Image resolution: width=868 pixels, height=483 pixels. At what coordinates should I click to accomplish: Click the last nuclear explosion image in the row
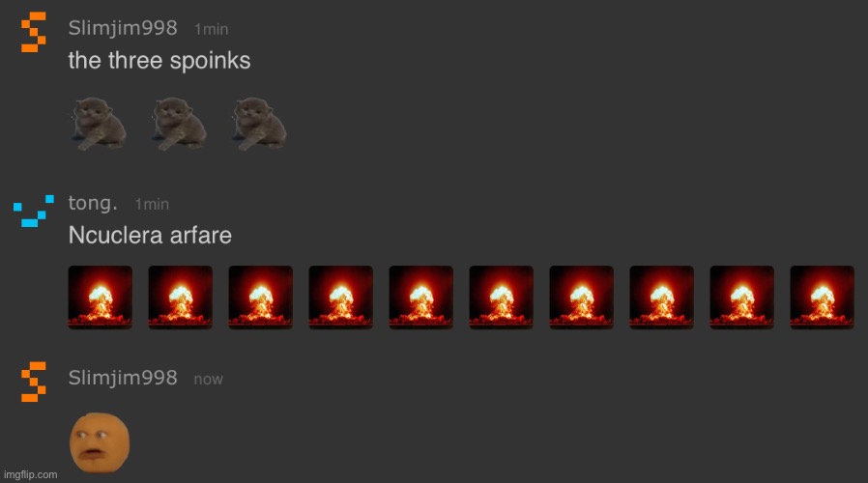822,298
